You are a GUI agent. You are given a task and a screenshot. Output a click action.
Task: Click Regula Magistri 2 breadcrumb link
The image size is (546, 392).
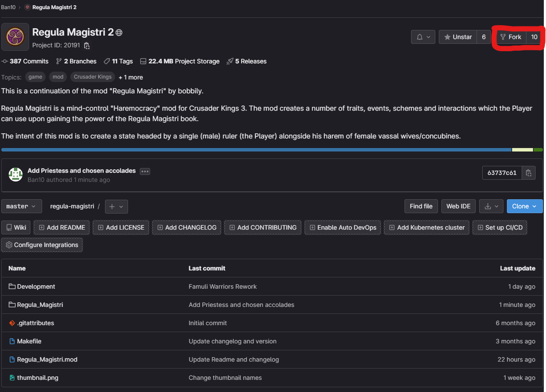[54, 7]
